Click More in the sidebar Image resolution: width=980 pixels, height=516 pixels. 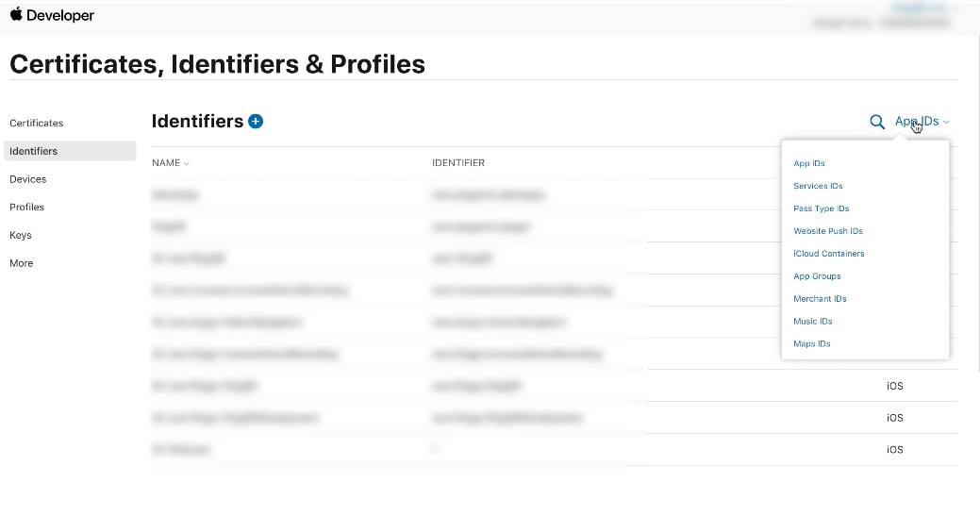click(22, 263)
